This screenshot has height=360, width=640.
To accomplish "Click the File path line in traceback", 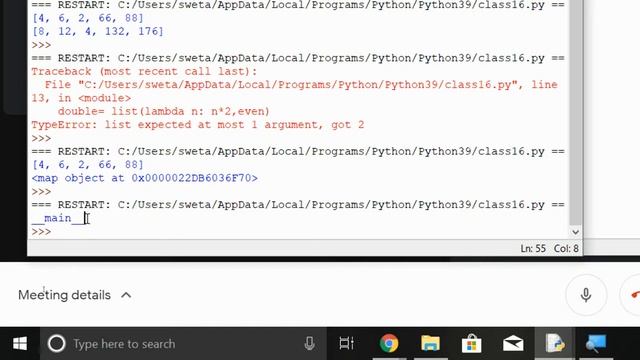I will (x=301, y=85).
